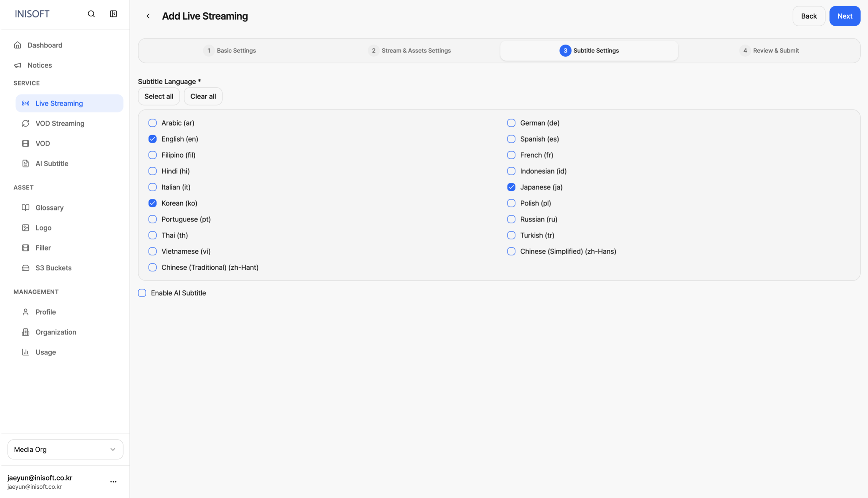Check Chinese (Simplified) (zh-Hans) checkbox

click(511, 251)
